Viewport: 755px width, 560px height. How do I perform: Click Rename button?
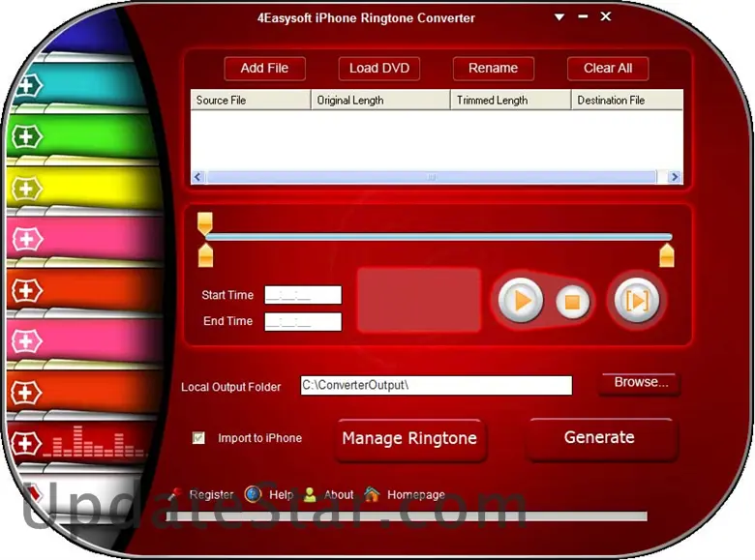[x=493, y=69]
